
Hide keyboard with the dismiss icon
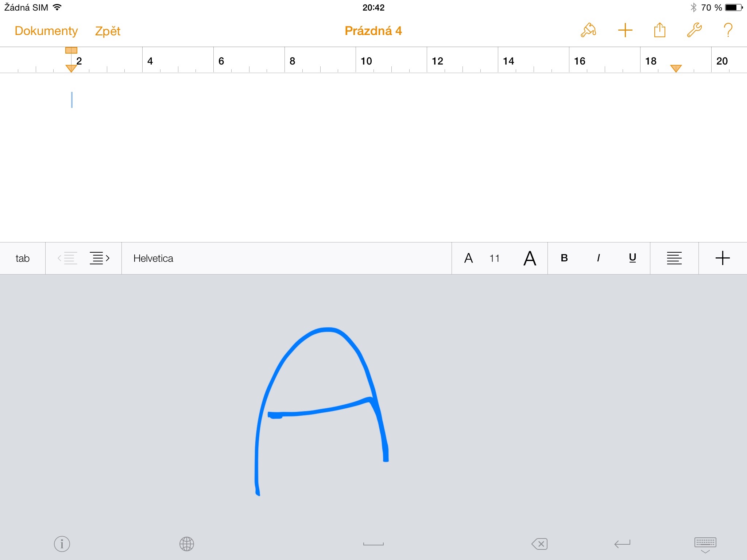[x=705, y=544]
